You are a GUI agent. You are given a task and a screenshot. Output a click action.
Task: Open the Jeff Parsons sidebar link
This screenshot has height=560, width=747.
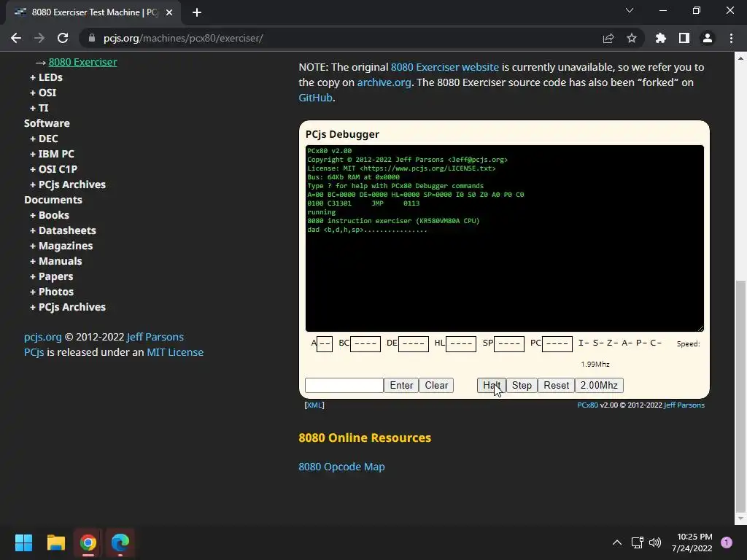(155, 337)
